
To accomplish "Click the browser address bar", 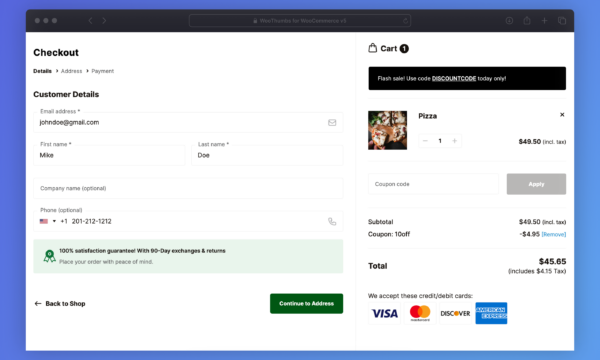I will pyautogui.click(x=300, y=21).
